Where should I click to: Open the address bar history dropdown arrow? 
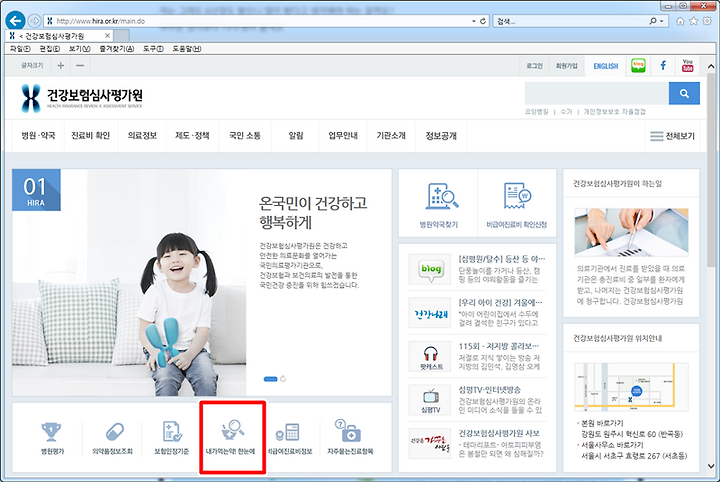point(474,21)
